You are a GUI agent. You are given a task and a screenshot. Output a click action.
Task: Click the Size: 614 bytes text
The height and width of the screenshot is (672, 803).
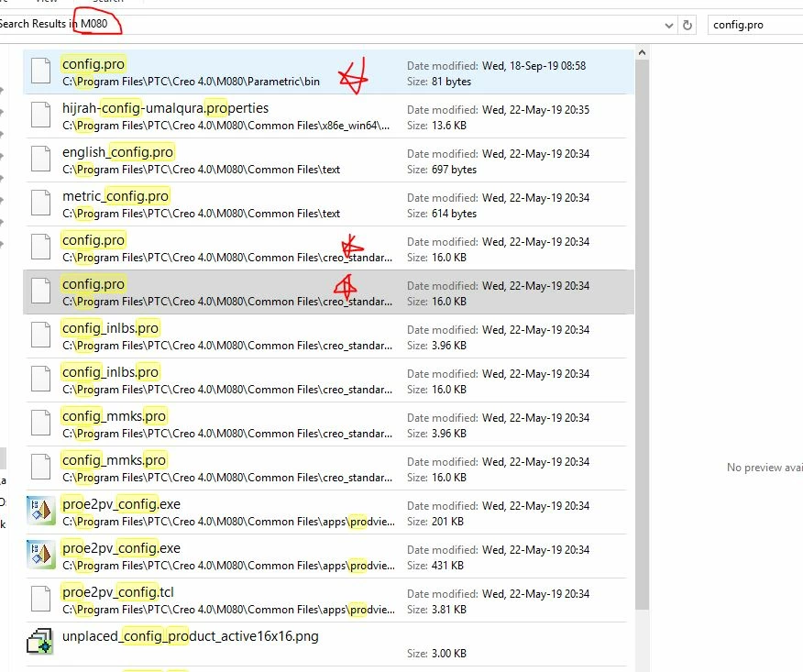pyautogui.click(x=442, y=215)
